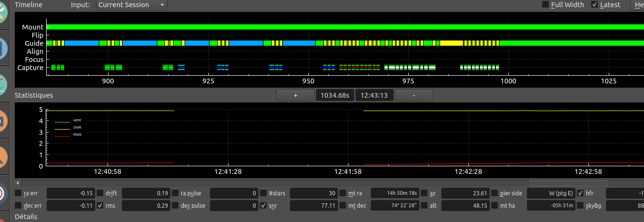
Task: Click the statistics horizontal scrollbar thumb
Action: [568, 183]
